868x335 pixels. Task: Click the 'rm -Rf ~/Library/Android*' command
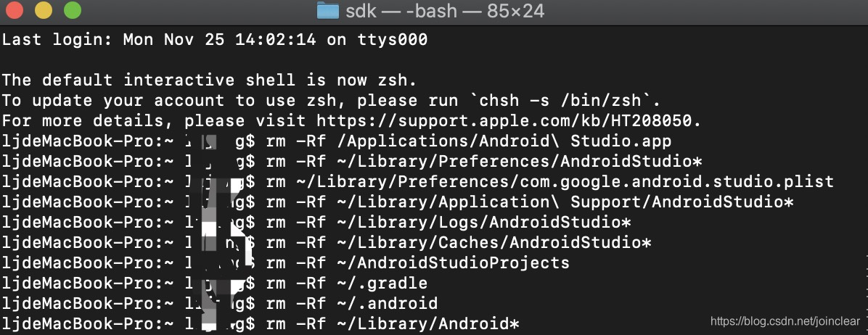coord(393,323)
